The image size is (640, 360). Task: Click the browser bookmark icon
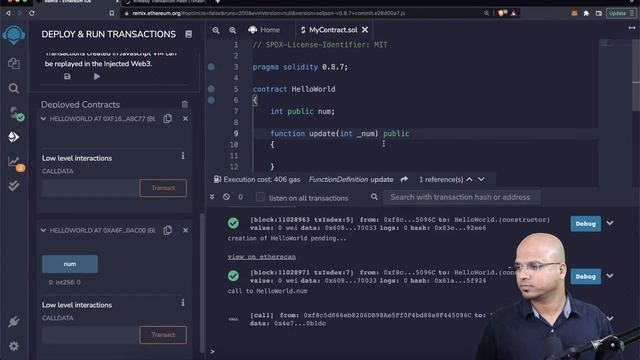(112, 13)
